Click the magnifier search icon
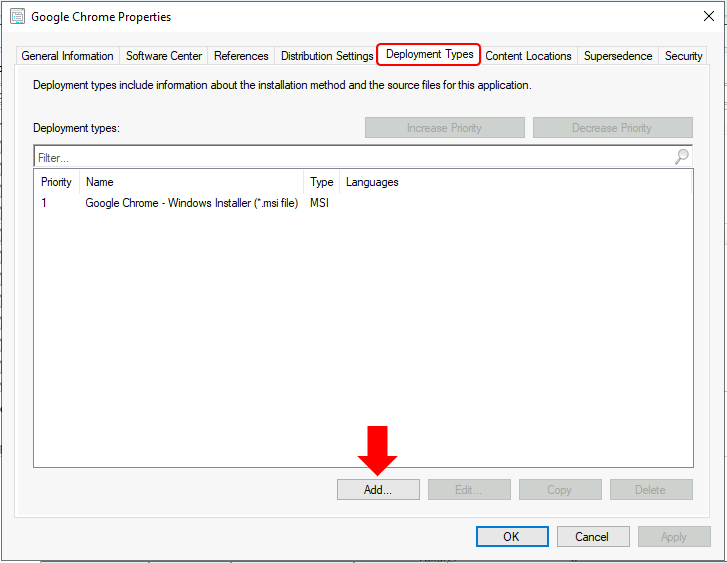727x563 pixels. pyautogui.click(x=682, y=157)
